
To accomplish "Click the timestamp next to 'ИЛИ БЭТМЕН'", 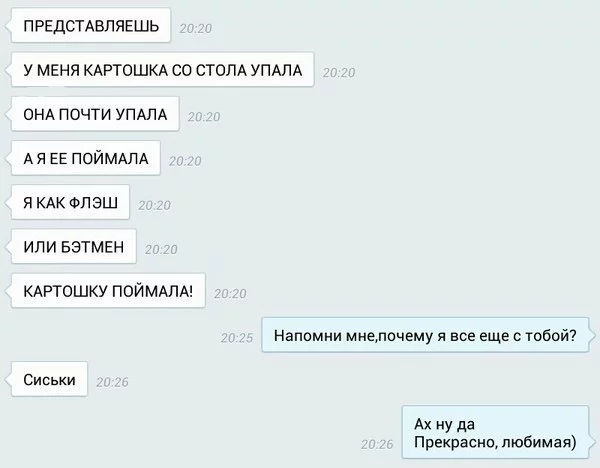I will click(161, 249).
